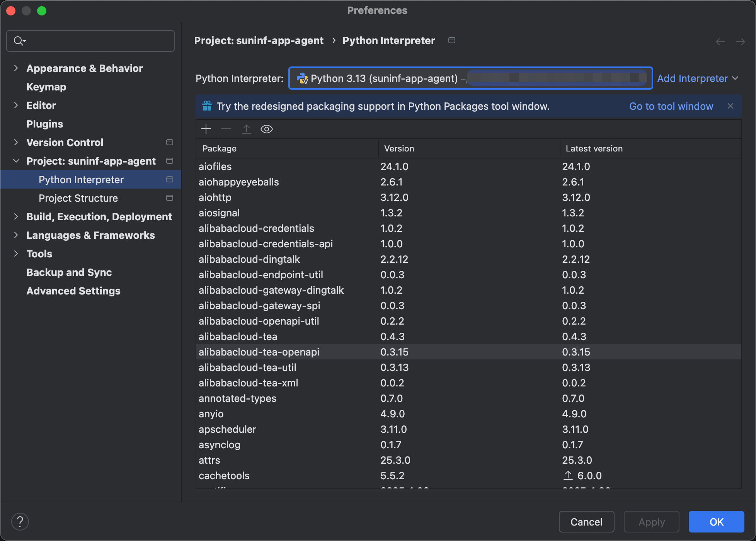This screenshot has height=541, width=756.
Task: Click the upgrade package arrow icon
Action: 247,129
